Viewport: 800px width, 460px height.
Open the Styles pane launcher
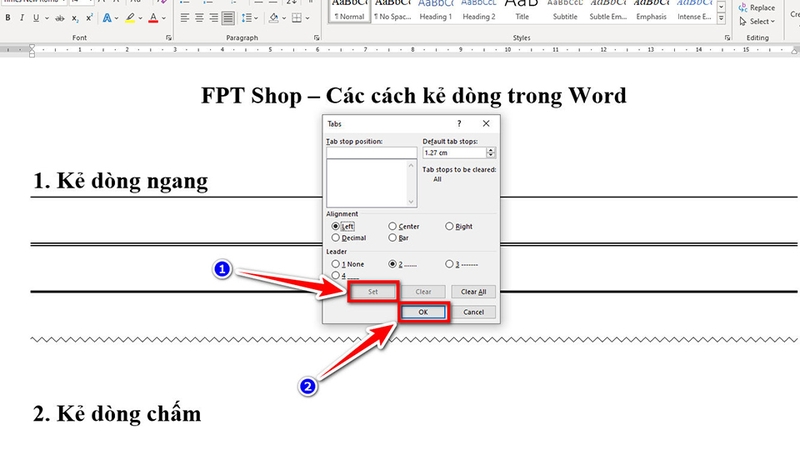tap(728, 38)
